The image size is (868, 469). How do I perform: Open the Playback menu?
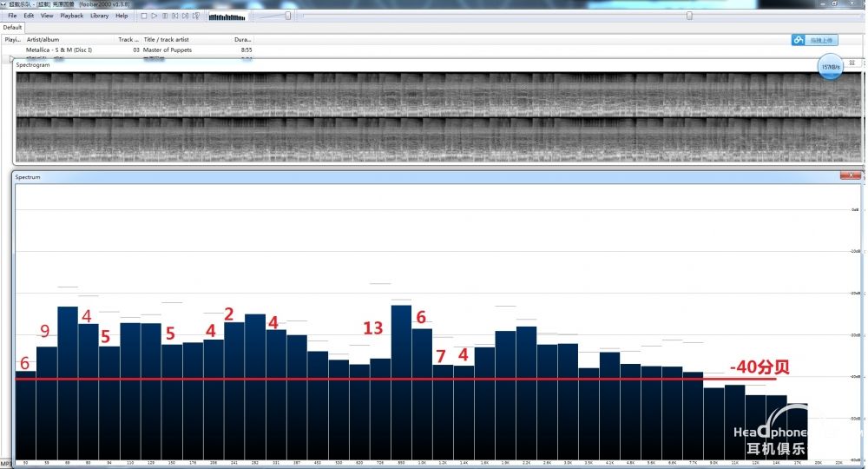pos(72,16)
